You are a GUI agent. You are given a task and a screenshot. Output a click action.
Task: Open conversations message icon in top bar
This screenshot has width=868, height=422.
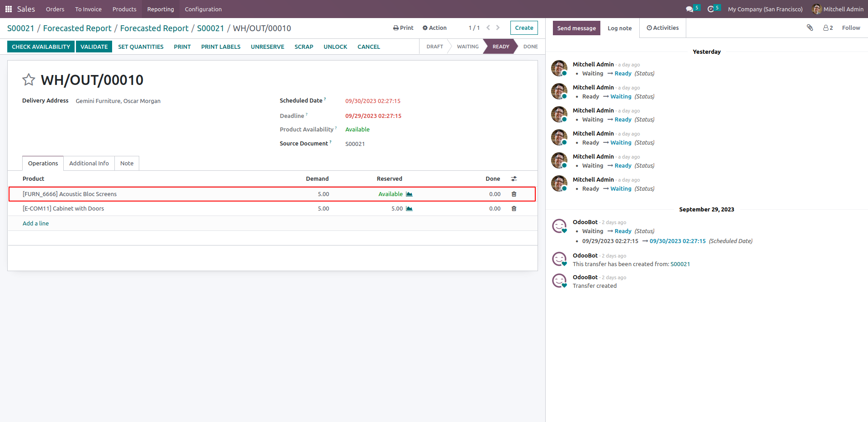[x=689, y=9]
